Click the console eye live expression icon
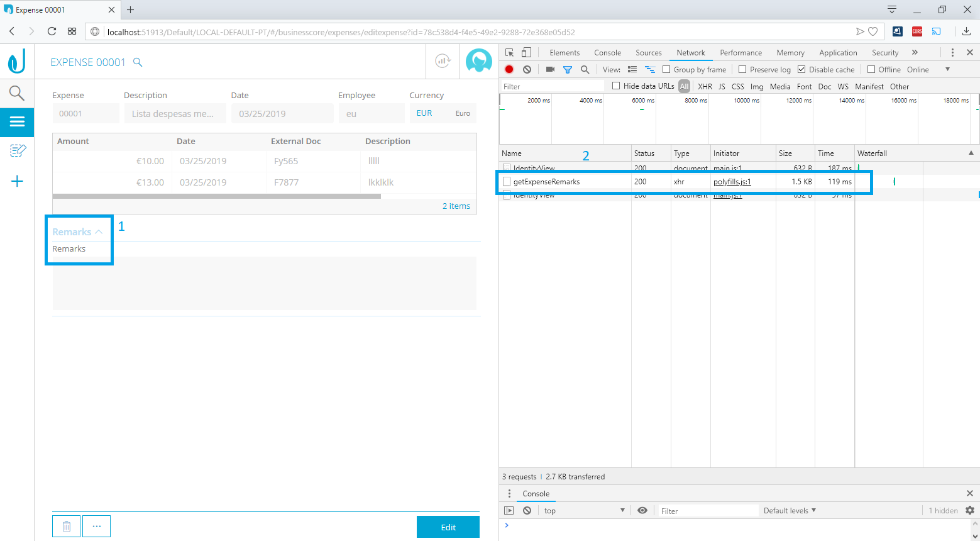This screenshot has height=541, width=980. pos(642,510)
